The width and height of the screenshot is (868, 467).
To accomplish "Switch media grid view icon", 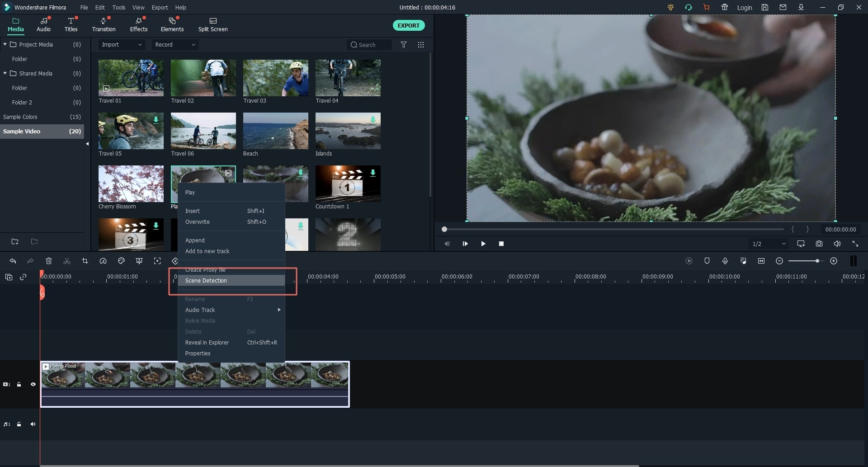I will click(421, 45).
